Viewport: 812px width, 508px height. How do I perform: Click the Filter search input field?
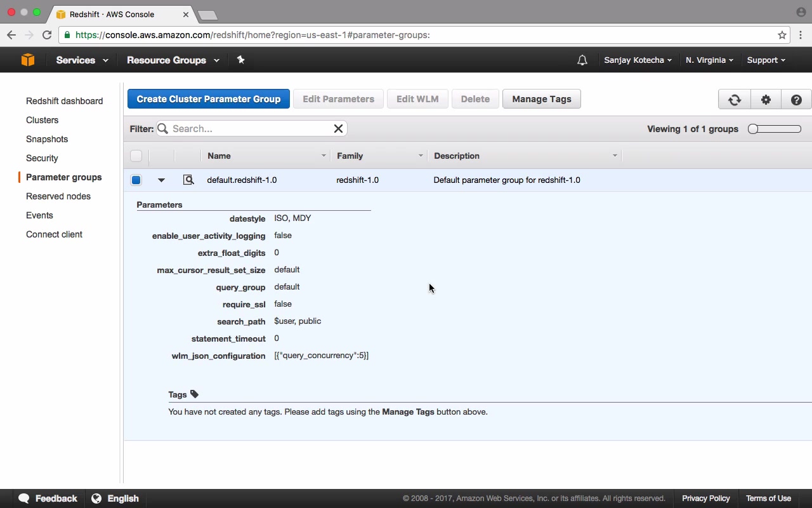[x=252, y=128]
